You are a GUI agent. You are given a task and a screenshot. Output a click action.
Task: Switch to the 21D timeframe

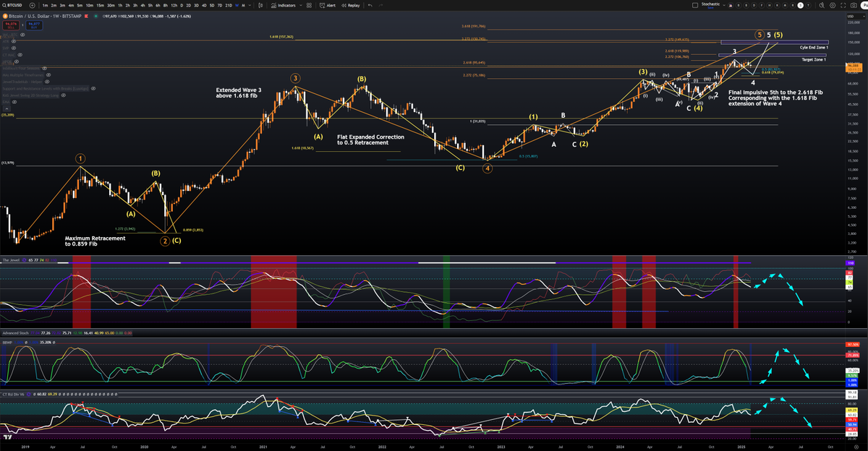[229, 5]
